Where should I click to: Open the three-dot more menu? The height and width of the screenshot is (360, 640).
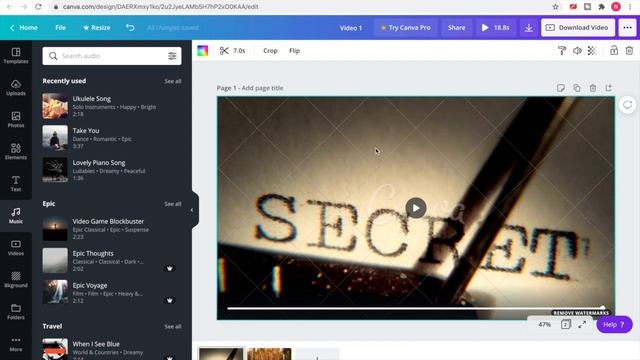(627, 28)
